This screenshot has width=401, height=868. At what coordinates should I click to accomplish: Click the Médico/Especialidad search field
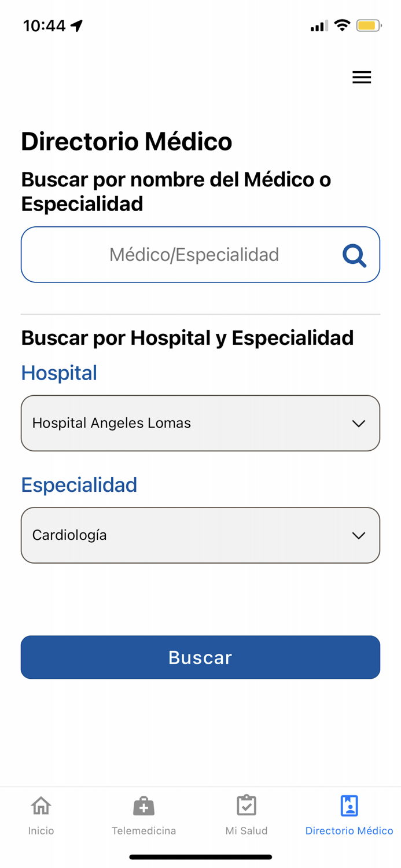(x=194, y=255)
